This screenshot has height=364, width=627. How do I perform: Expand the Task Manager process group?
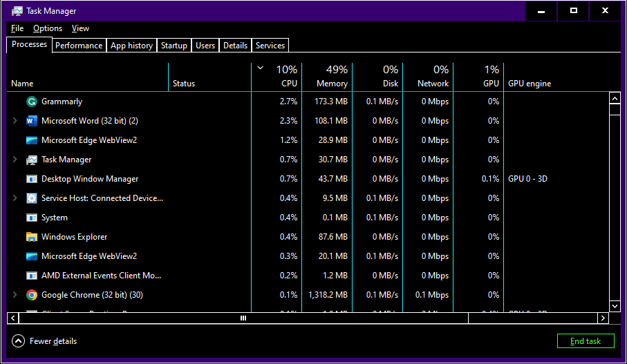coord(15,160)
